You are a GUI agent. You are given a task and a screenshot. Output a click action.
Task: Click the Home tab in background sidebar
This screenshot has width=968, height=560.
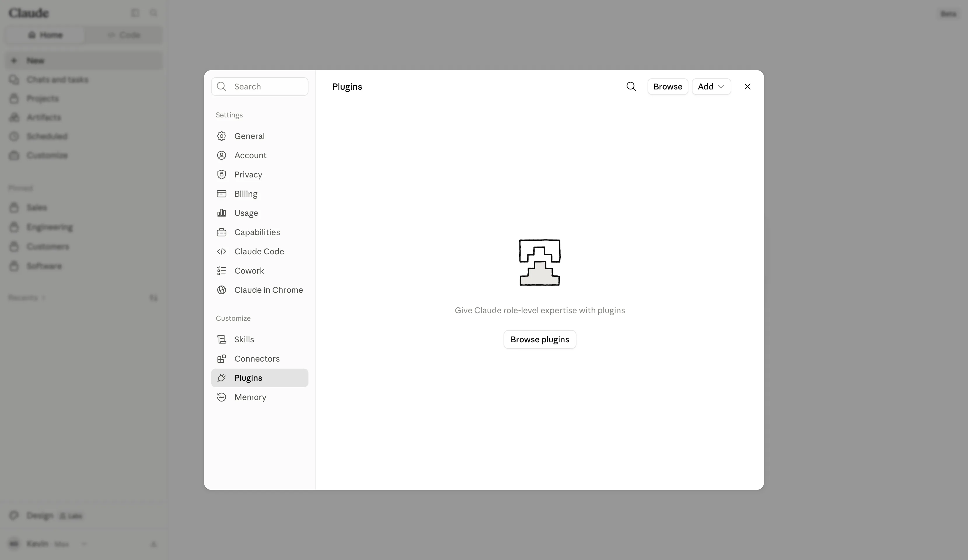(x=45, y=35)
